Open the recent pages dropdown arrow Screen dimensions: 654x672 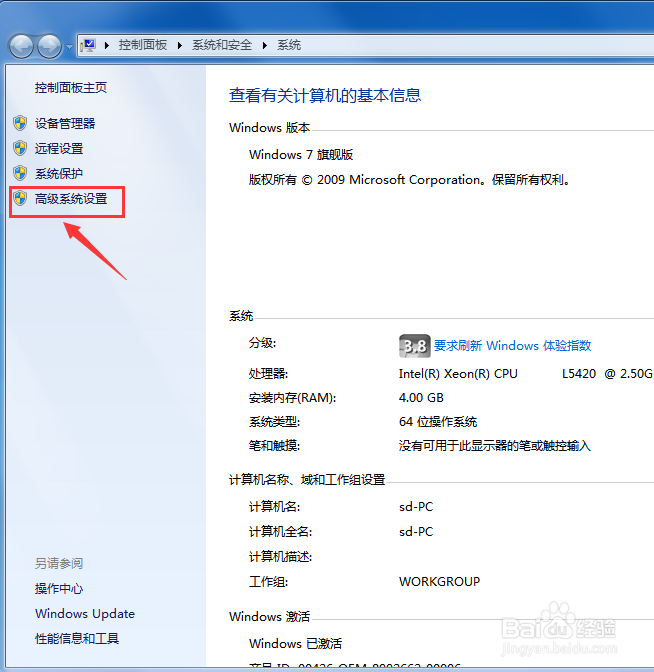[69, 46]
